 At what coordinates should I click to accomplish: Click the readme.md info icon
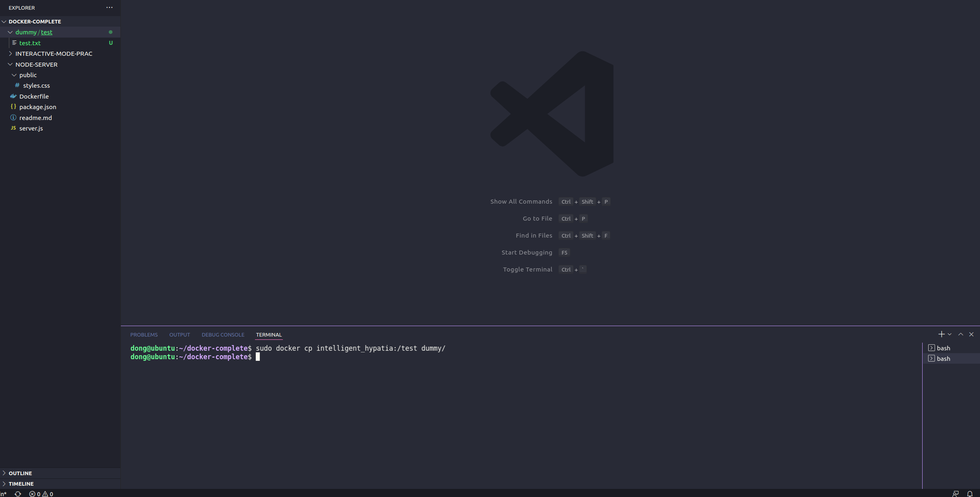pos(13,118)
